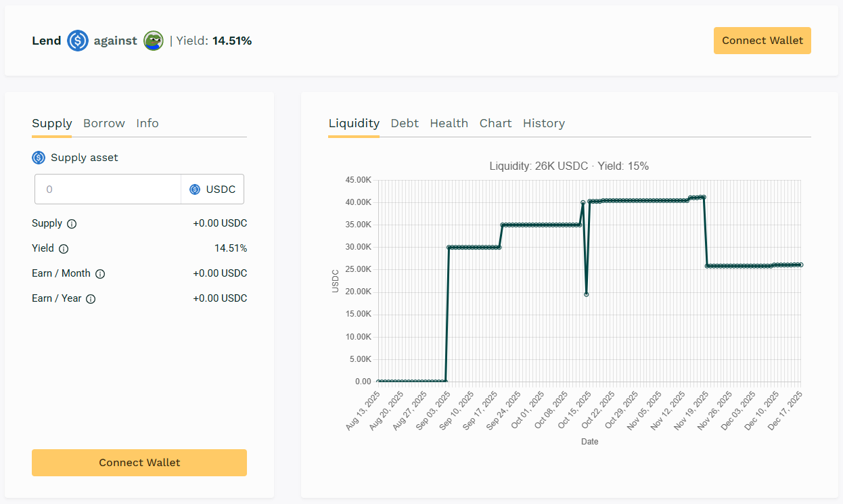The width and height of the screenshot is (843, 504).
Task: Switch to the Chart tab
Action: click(x=496, y=123)
